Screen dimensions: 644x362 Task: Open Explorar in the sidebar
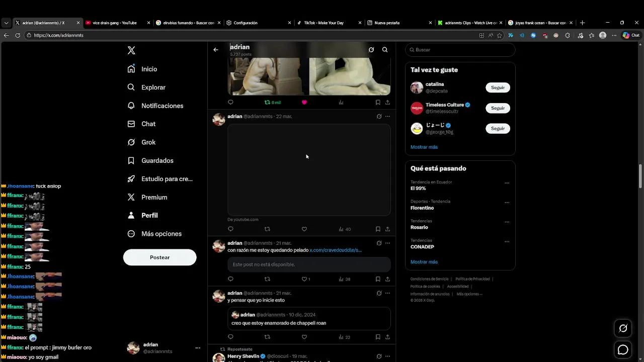(146, 87)
